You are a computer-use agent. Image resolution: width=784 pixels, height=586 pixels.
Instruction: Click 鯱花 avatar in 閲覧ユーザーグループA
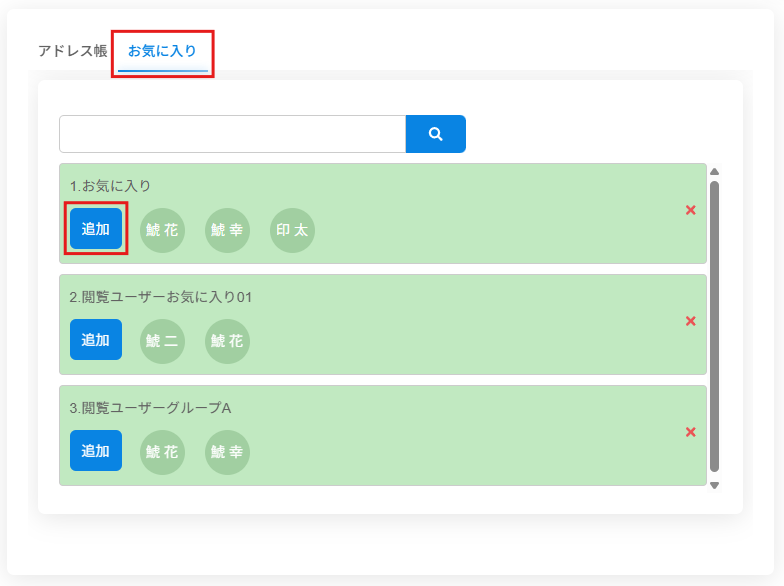(x=162, y=452)
